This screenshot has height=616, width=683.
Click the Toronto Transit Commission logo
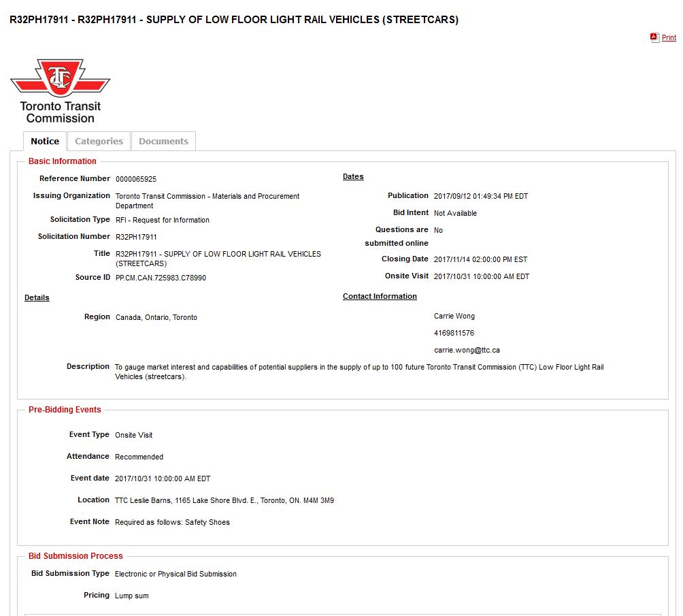(60, 91)
